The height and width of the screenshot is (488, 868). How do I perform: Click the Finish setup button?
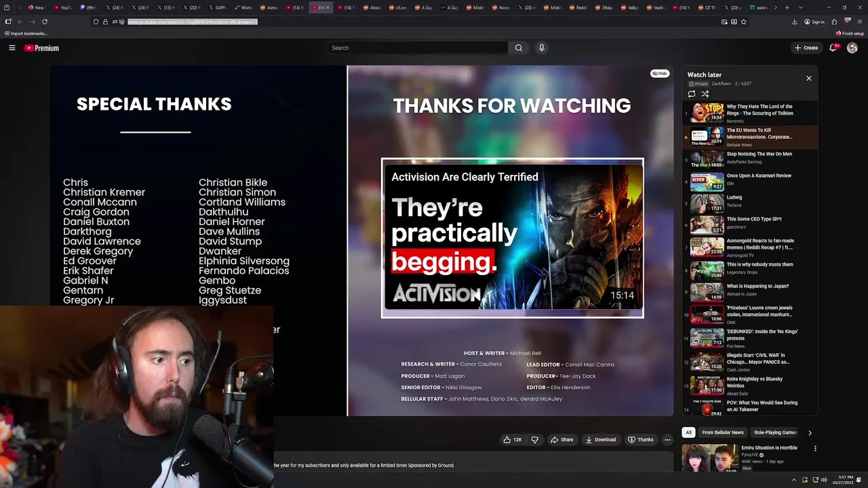click(x=850, y=33)
